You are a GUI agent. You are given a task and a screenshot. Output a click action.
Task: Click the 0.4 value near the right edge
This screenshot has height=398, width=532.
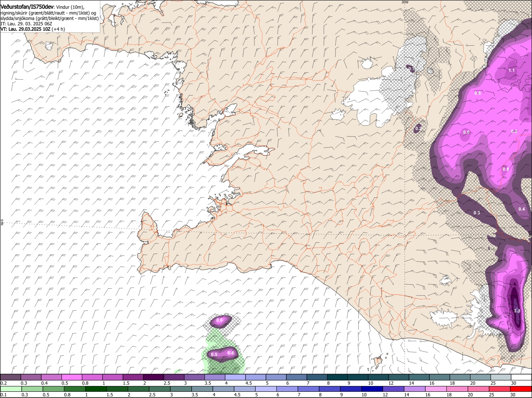pos(522,209)
